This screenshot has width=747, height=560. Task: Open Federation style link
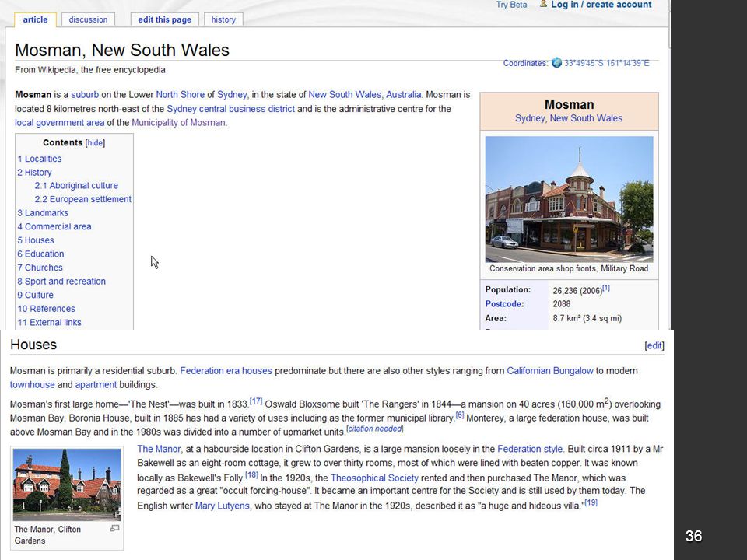tap(530, 449)
